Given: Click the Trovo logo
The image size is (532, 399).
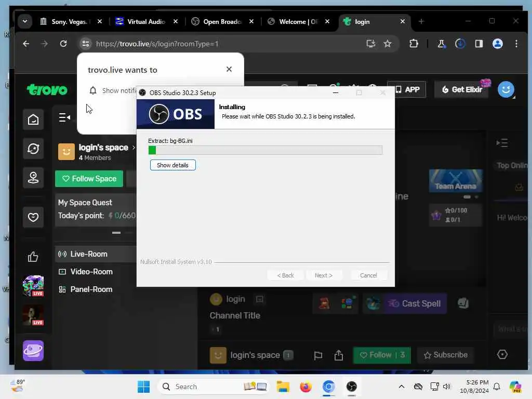Looking at the screenshot, I should tap(47, 90).
